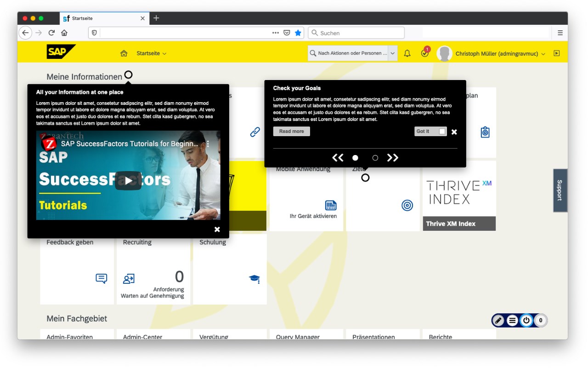Open the Support side tab
This screenshot has width=588, height=368.
[x=560, y=190]
